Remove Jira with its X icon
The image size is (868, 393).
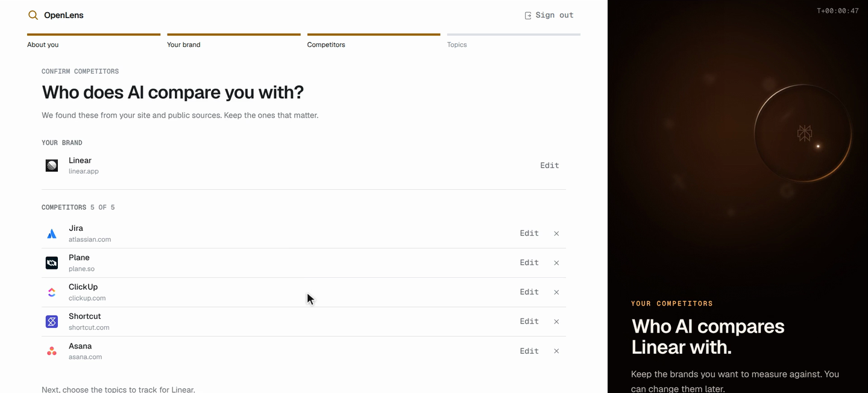click(x=556, y=233)
